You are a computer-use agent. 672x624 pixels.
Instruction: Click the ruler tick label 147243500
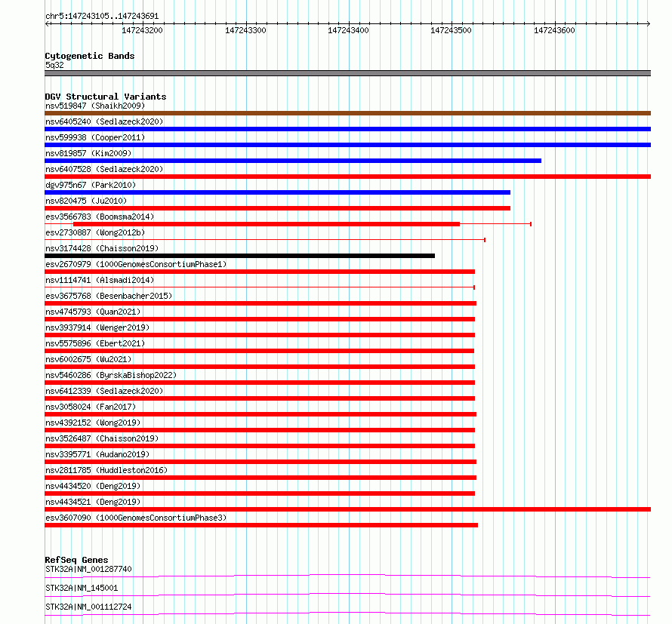click(x=451, y=30)
